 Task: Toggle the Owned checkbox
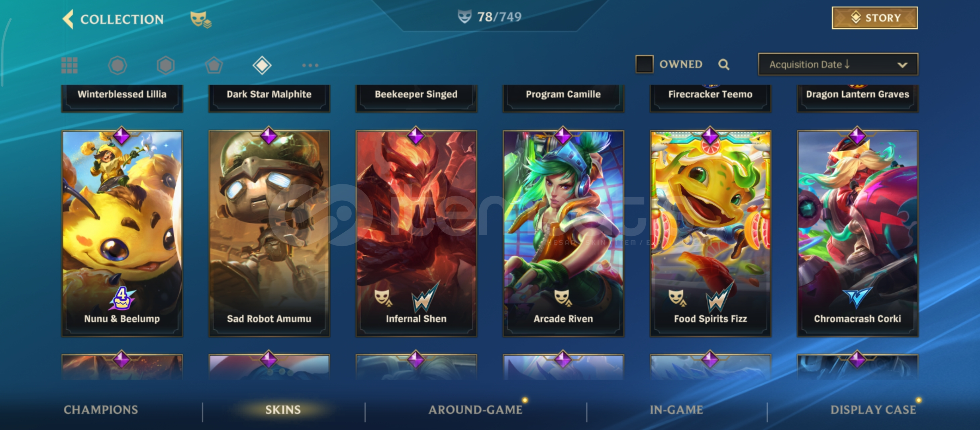click(644, 64)
